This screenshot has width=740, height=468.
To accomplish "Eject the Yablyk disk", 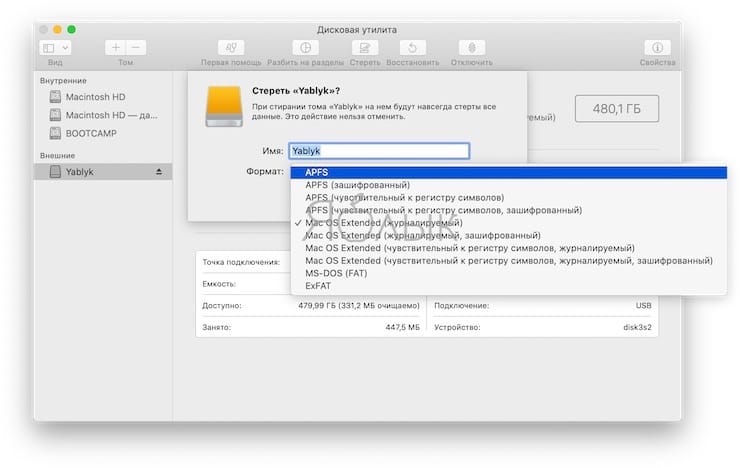I will [x=159, y=172].
